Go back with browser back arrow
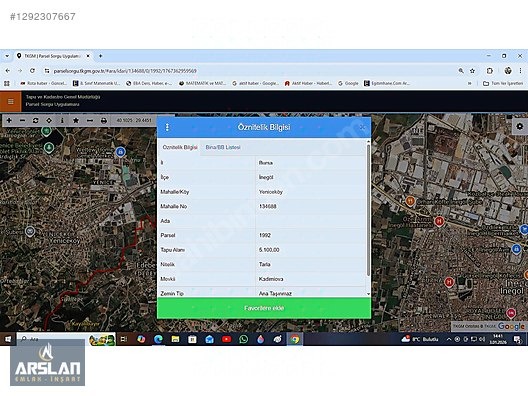528x396 pixels. [7, 71]
